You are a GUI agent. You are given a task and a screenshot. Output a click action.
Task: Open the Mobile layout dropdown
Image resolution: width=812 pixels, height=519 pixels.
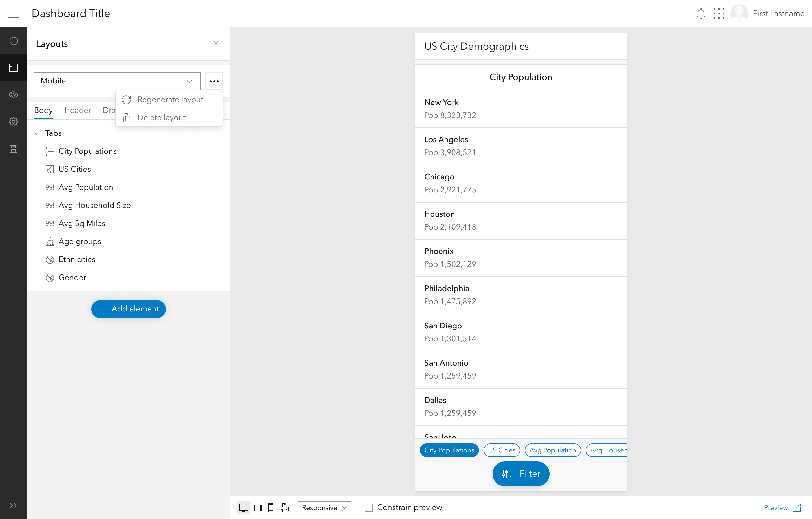[x=117, y=81]
